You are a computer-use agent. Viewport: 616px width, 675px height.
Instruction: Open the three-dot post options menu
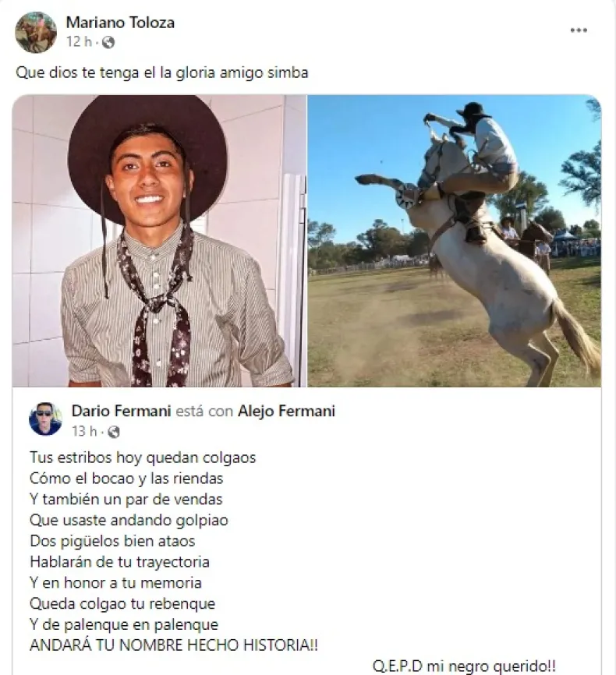pyautogui.click(x=579, y=30)
